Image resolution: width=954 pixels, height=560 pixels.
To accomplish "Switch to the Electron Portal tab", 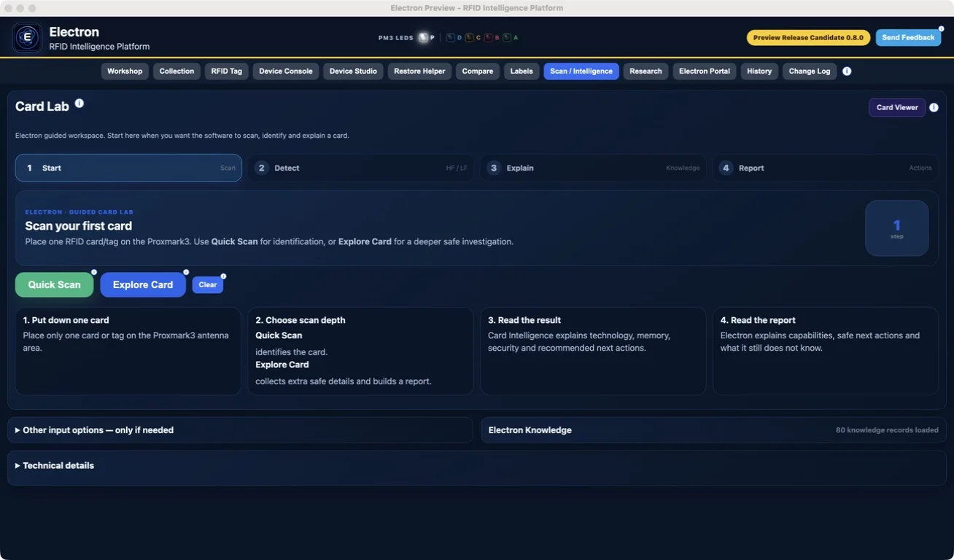I will [x=705, y=71].
